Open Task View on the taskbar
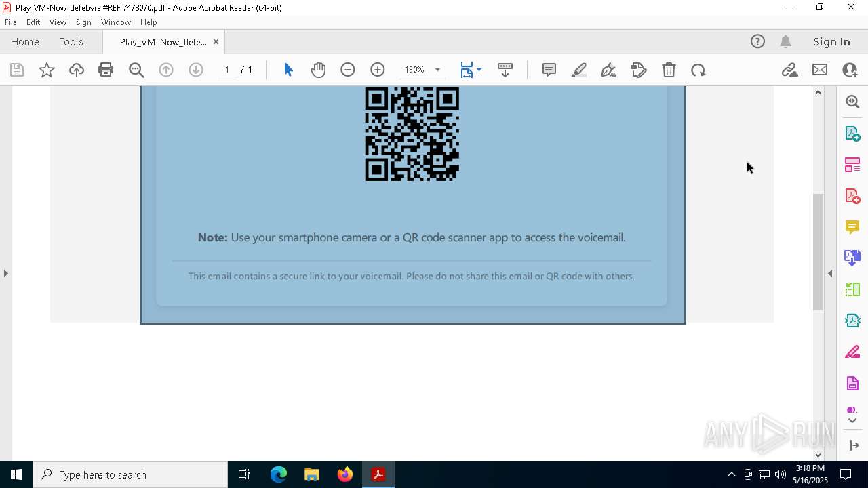 (x=244, y=474)
